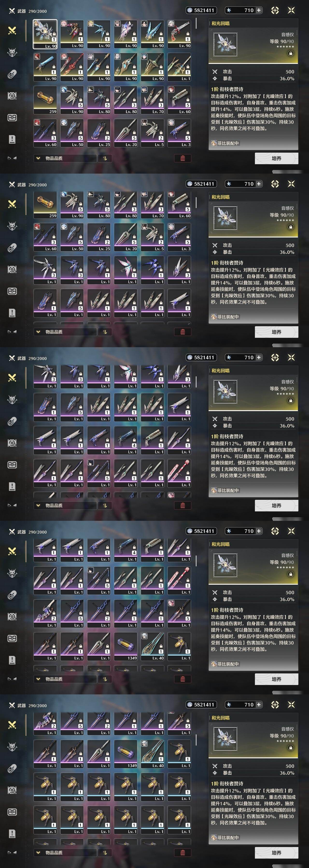
Task: Add more Astrite via the plus beside 710, topmost
Action: (x=259, y=10)
